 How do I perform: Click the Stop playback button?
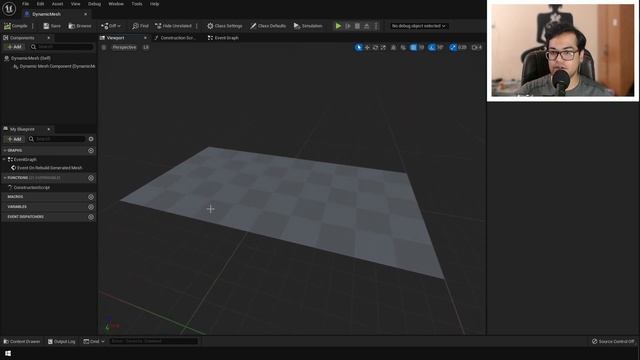[358, 26]
